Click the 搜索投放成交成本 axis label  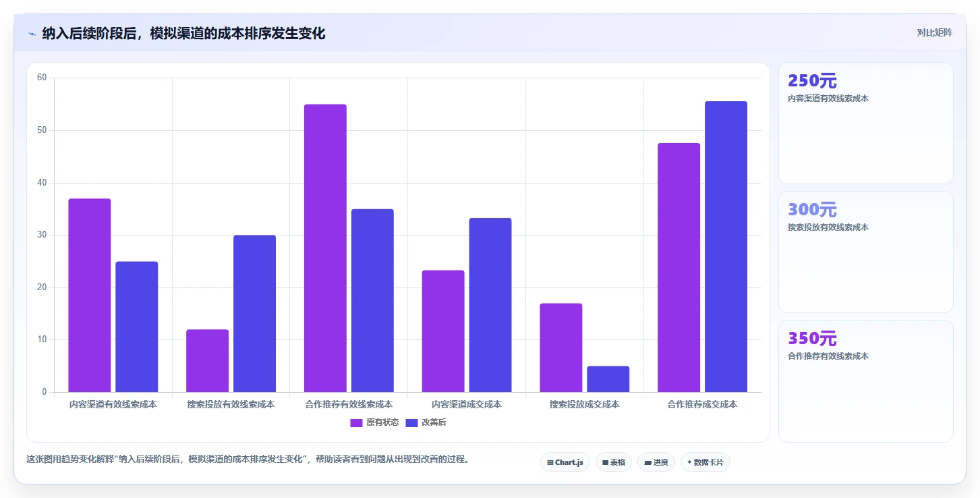(x=584, y=405)
